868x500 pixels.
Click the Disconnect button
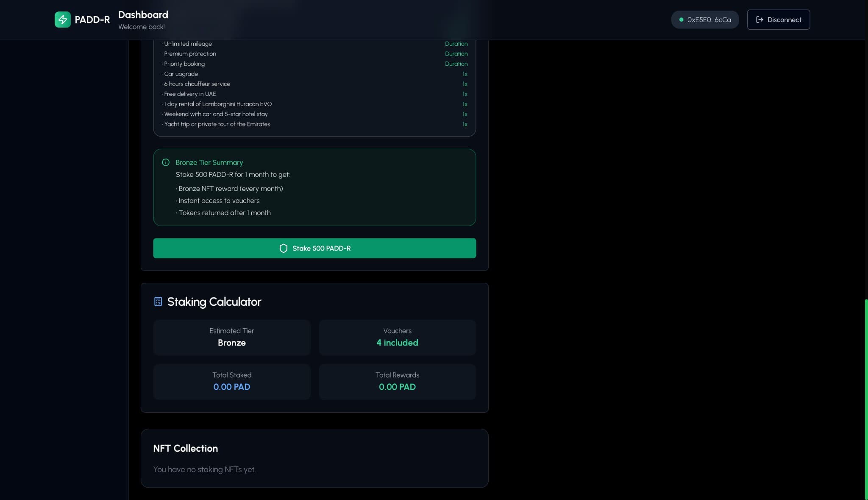tap(779, 20)
